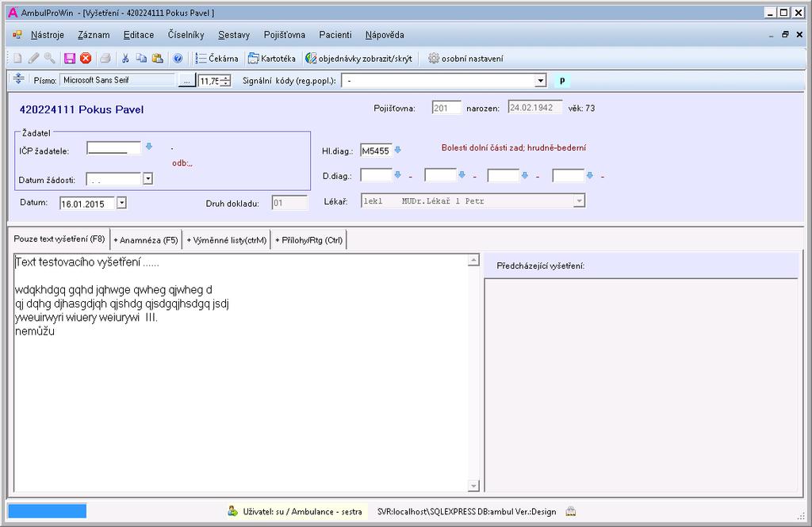
Task: Switch to the Anamnéza (F5) tab
Action: click(x=146, y=240)
